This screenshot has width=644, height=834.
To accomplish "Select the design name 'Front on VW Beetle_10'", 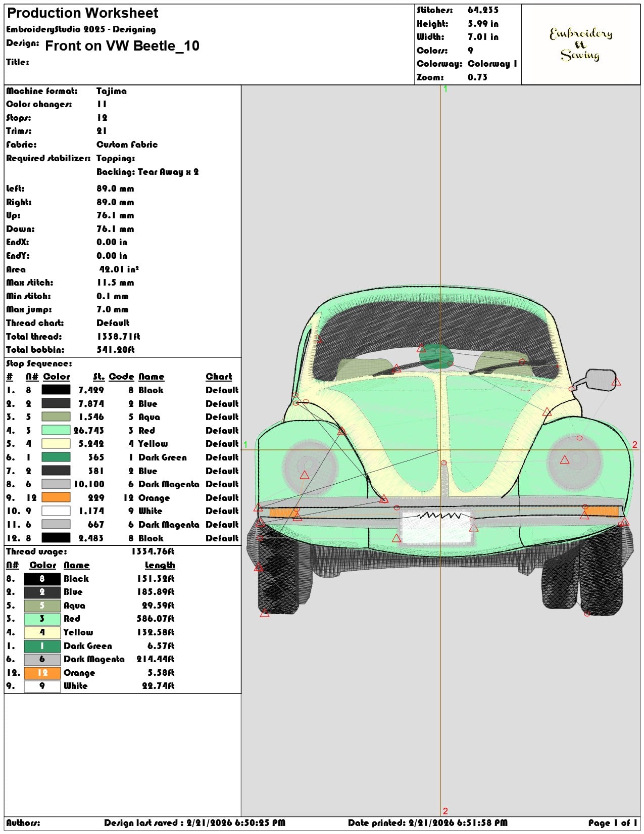I will click(x=122, y=46).
